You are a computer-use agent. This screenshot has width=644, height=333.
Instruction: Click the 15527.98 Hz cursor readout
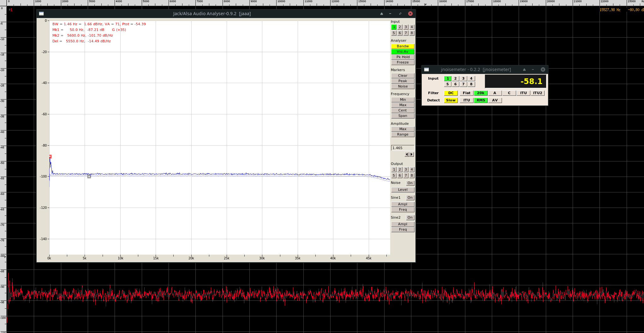[610, 10]
